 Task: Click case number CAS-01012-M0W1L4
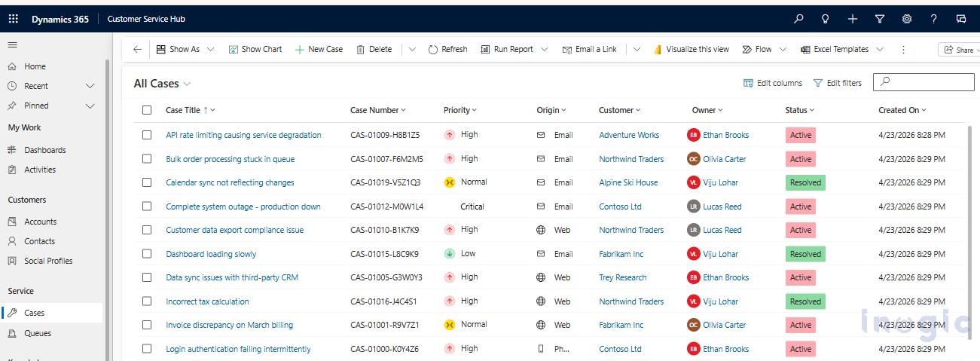[x=387, y=207]
